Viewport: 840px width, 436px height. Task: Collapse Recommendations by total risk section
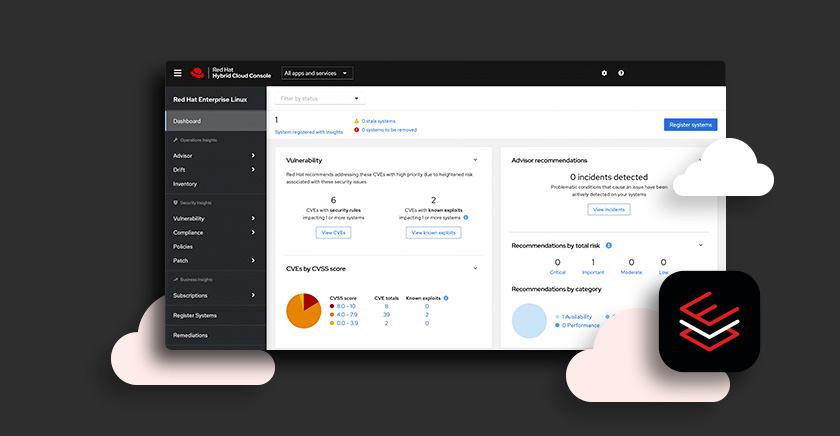coord(701,245)
